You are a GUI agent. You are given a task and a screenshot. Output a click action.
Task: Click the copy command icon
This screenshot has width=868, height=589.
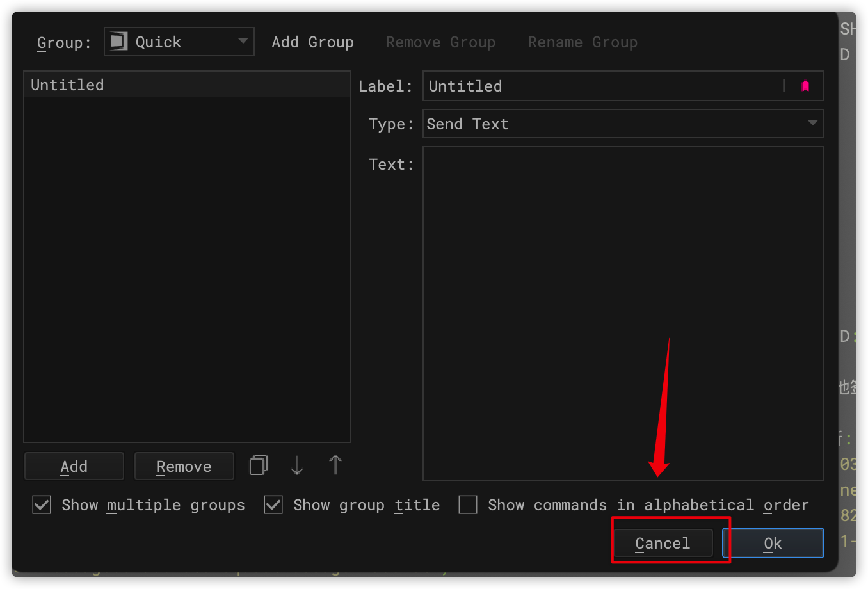coord(259,465)
